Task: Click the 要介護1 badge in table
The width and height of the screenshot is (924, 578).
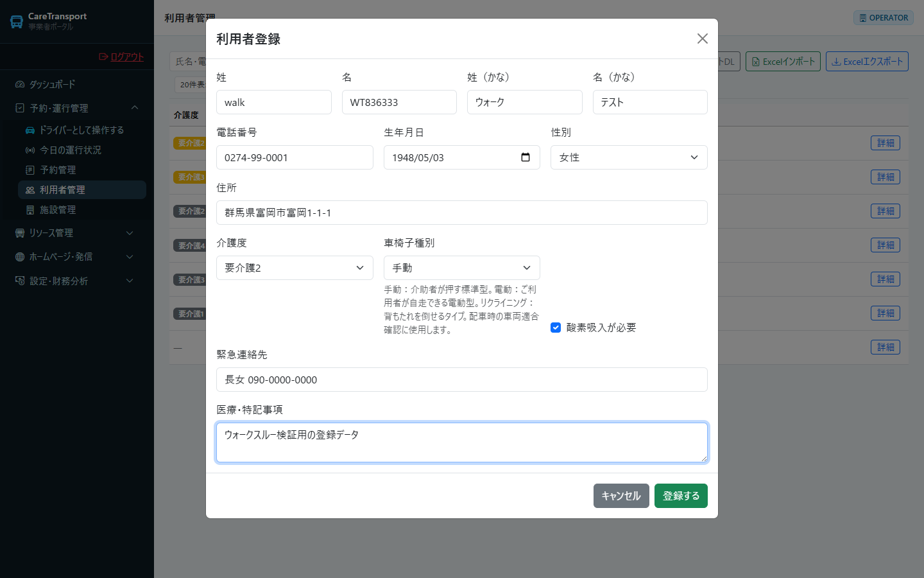Action: (190, 313)
